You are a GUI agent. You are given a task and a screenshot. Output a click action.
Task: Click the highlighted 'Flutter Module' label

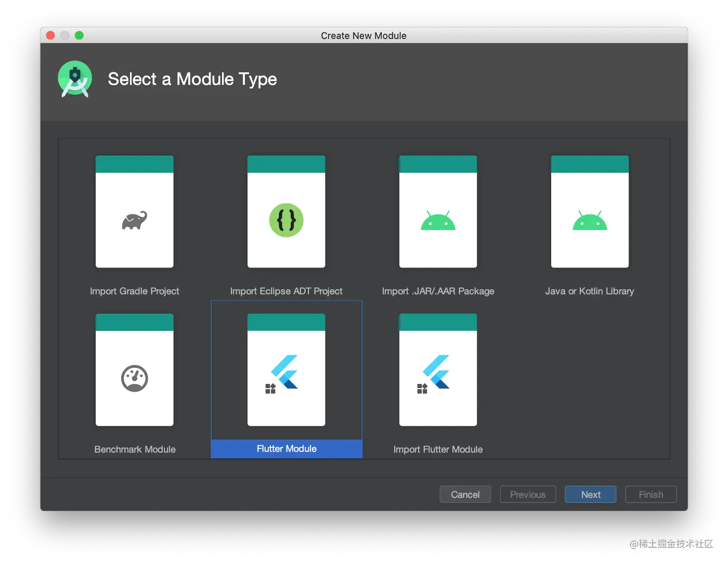(287, 449)
